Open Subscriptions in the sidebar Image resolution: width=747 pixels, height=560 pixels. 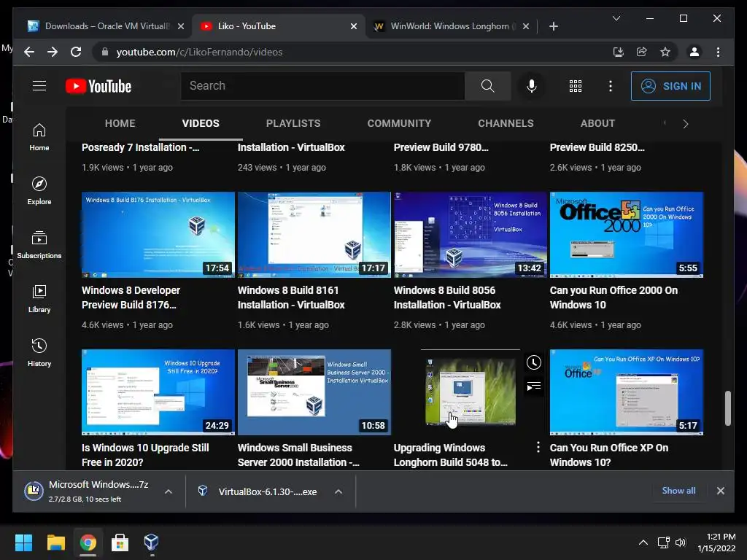pos(39,245)
